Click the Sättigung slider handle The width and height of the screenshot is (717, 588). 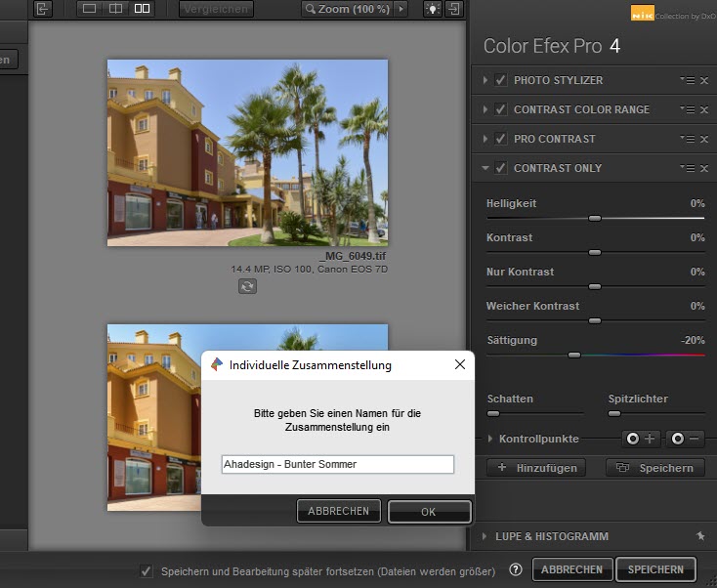[x=574, y=356]
